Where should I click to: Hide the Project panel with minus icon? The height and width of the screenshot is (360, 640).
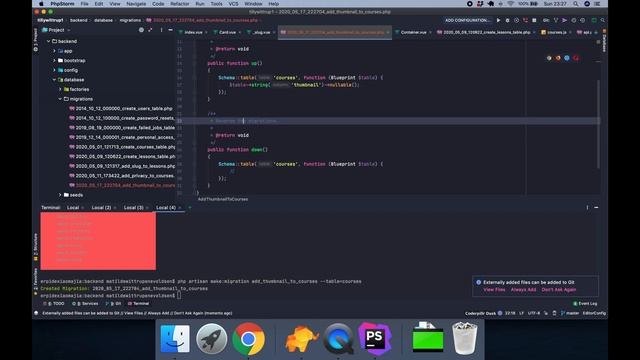[170, 30]
